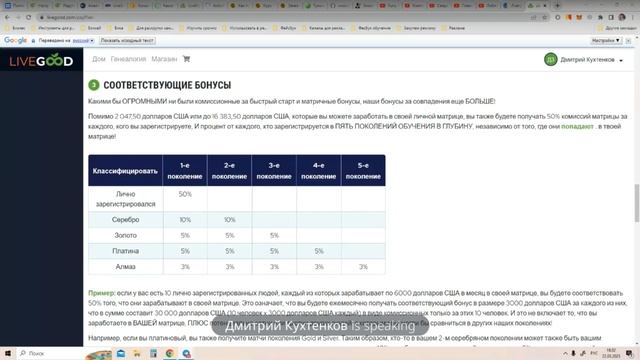Viewport: 640px width, 360px height.
Task: Open the Chrome profile avatar
Action: [622, 18]
